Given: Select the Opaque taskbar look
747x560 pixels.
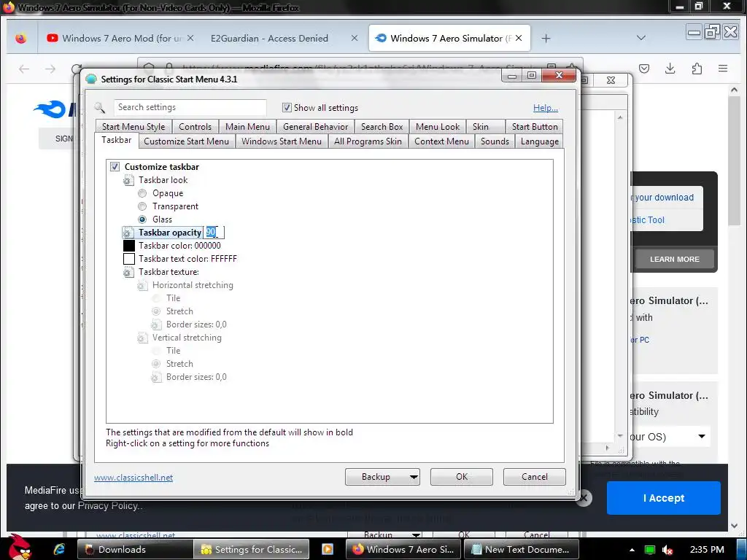Looking at the screenshot, I should point(142,193).
